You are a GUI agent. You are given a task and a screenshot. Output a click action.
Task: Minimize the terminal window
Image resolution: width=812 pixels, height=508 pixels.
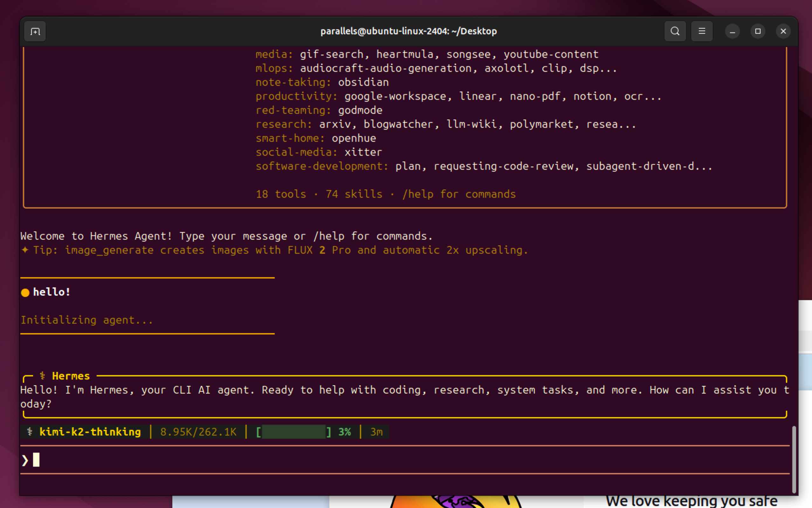coord(732,31)
